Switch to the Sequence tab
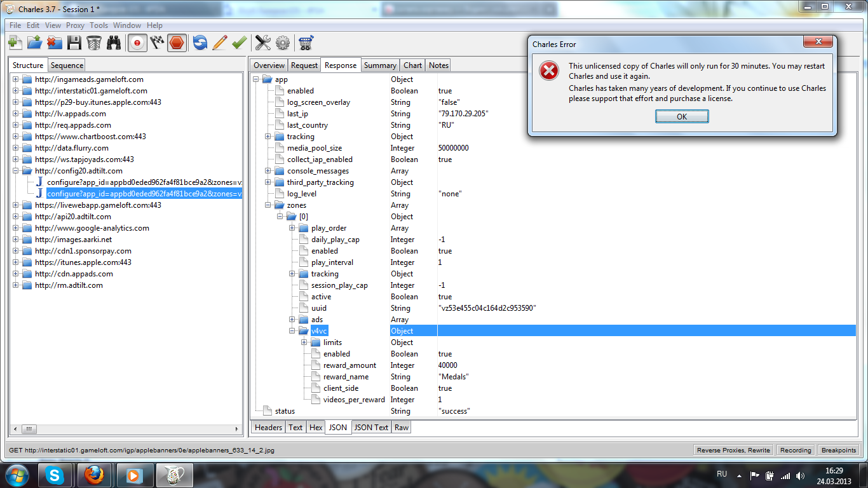The width and height of the screenshot is (868, 488). click(x=67, y=65)
